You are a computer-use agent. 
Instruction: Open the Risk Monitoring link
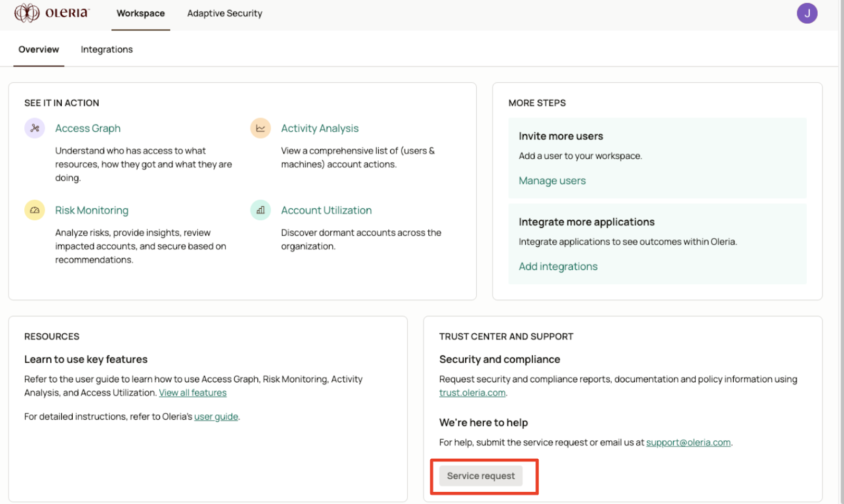pyautogui.click(x=92, y=210)
